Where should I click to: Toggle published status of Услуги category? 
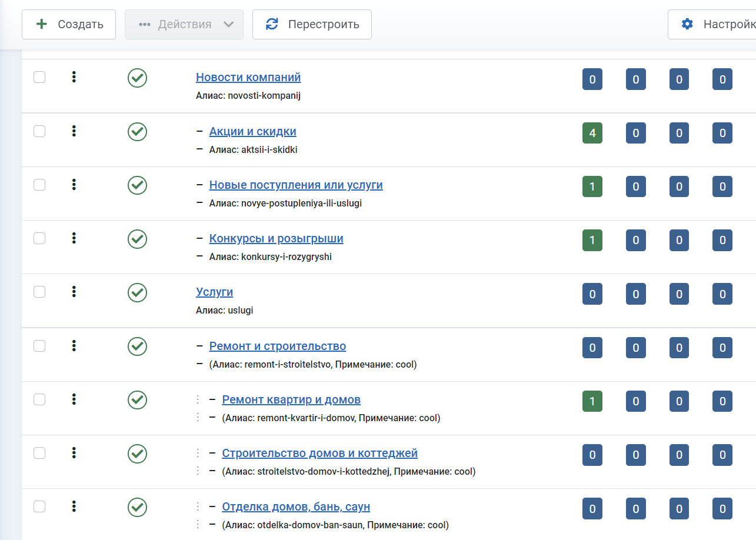click(x=137, y=292)
